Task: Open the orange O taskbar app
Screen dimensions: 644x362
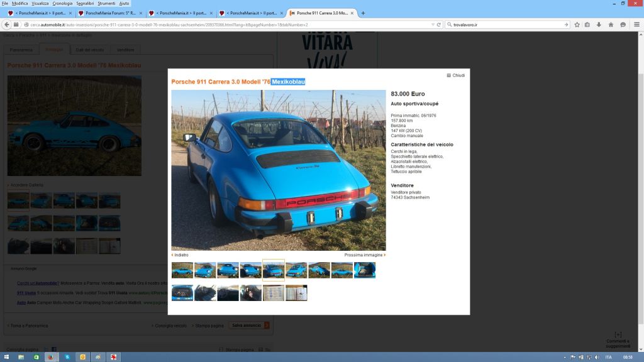Action: click(x=82, y=357)
